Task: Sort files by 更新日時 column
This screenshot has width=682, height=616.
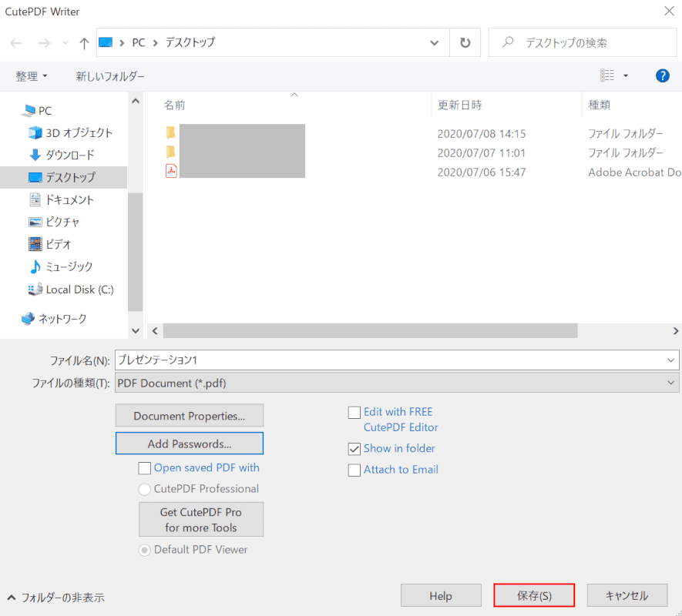Action: [460, 105]
